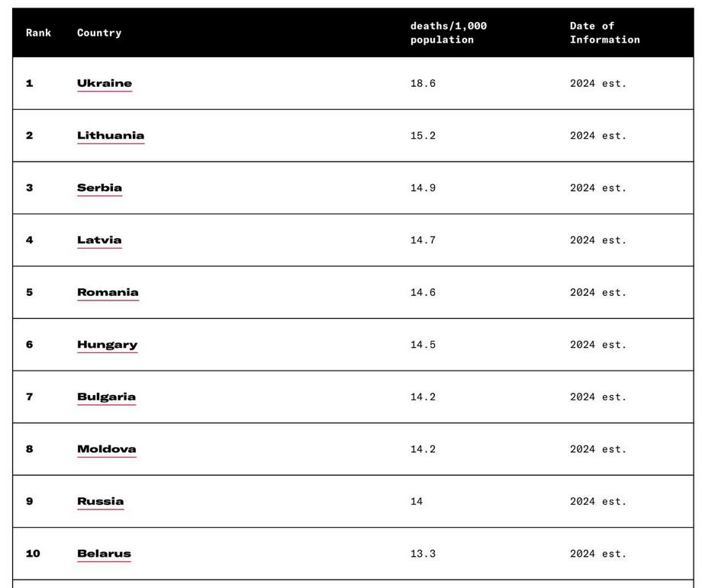Open the Russia country link
This screenshot has width=702, height=588.
(x=100, y=501)
